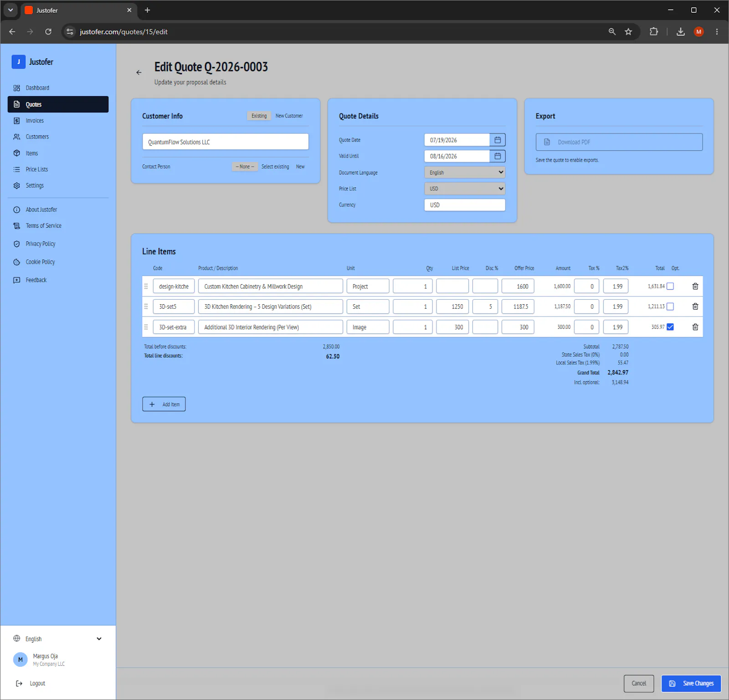Open the tab search dropdown arrow
Image resolution: width=729 pixels, height=700 pixels.
[x=10, y=10]
